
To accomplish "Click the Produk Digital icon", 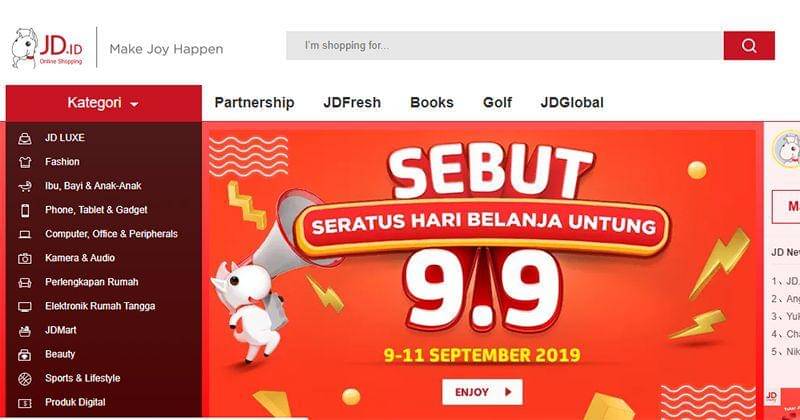I will pyautogui.click(x=25, y=403).
